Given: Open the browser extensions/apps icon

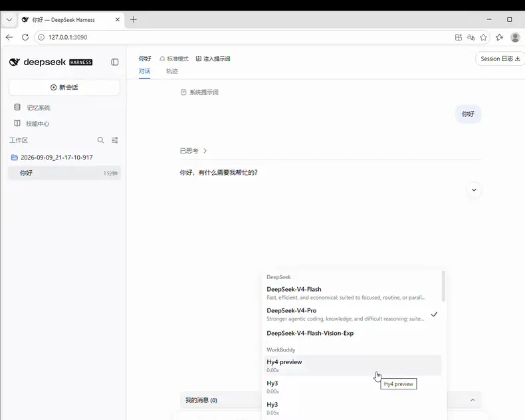Looking at the screenshot, I should click(459, 37).
